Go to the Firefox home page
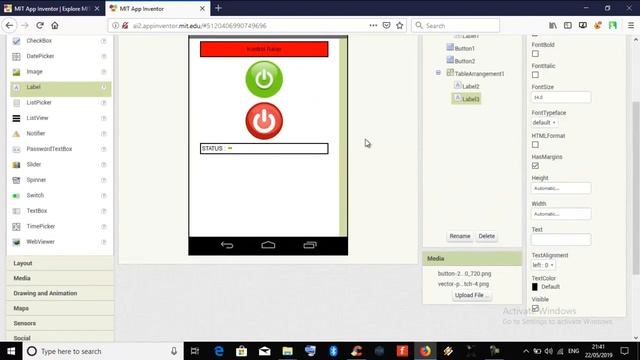Screen dimensions: 640x360 click(55, 25)
